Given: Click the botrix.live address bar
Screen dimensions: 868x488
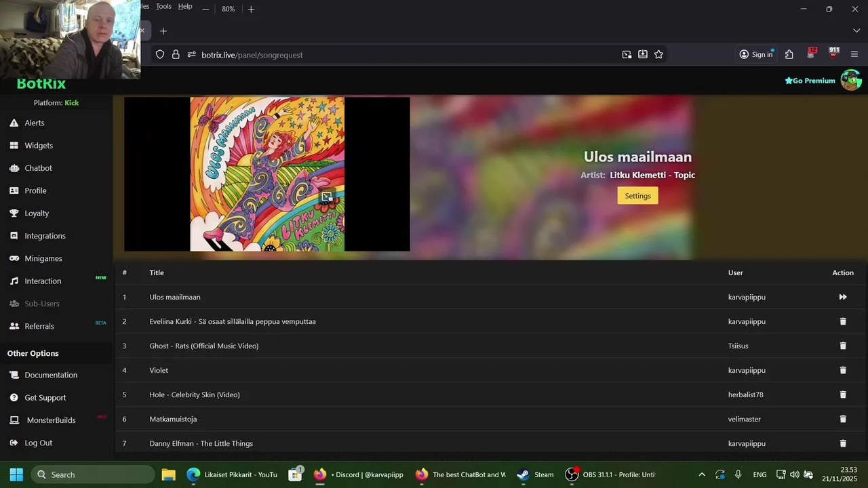Looking at the screenshot, I should click(x=407, y=55).
